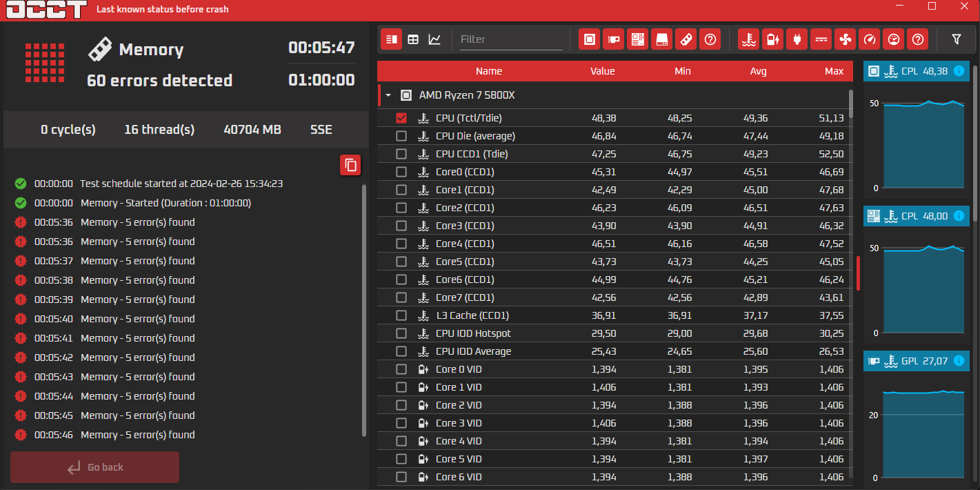
Task: Click the CPU IOD Average row name
Action: point(474,351)
